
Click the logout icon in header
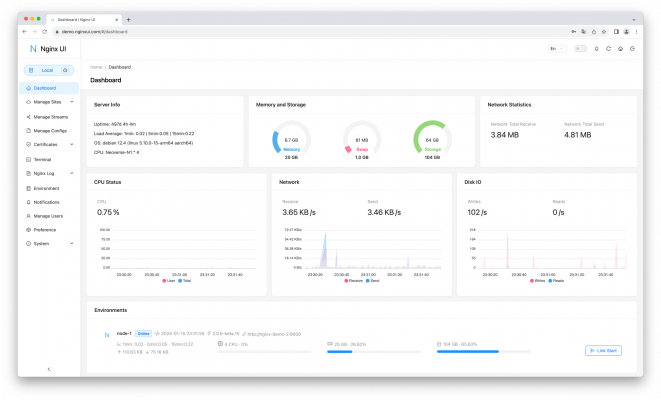(x=633, y=48)
